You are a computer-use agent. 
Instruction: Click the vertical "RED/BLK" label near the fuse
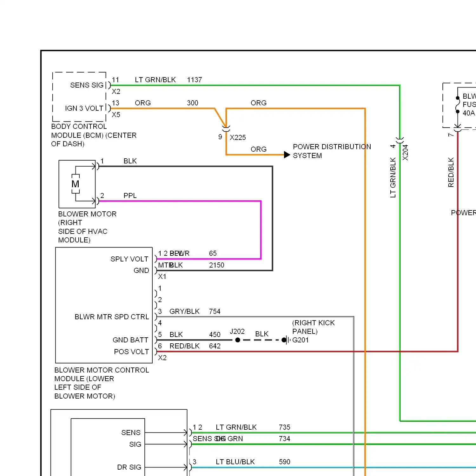[451, 172]
